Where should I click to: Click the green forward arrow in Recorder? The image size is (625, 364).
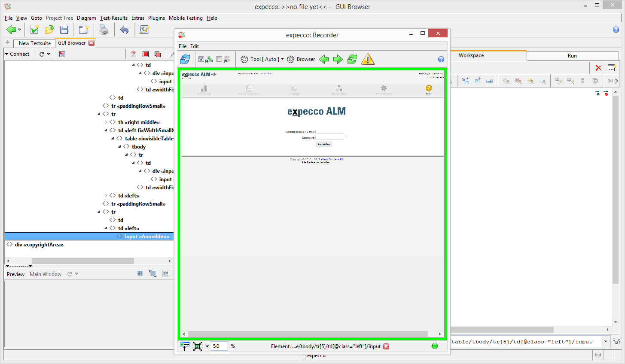338,59
